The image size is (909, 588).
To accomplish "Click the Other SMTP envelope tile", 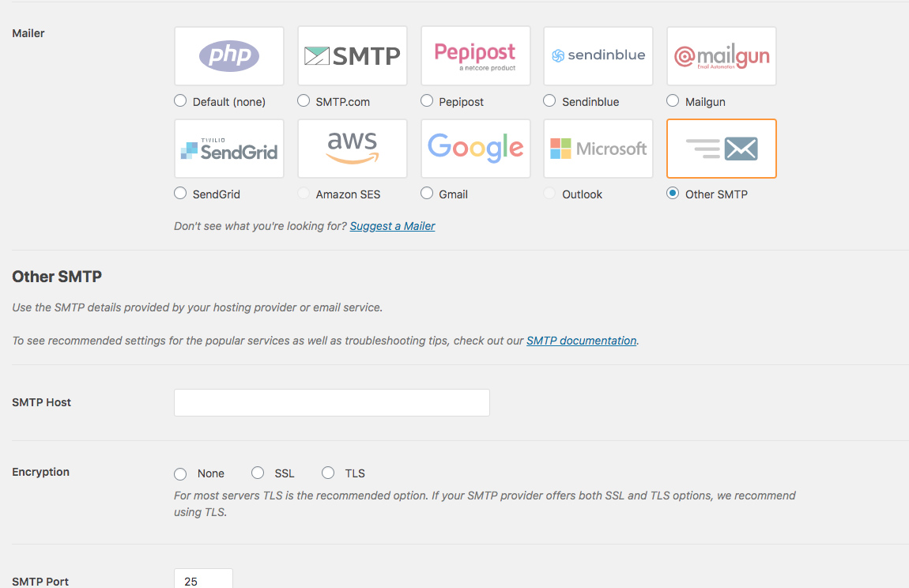I will tap(721, 149).
